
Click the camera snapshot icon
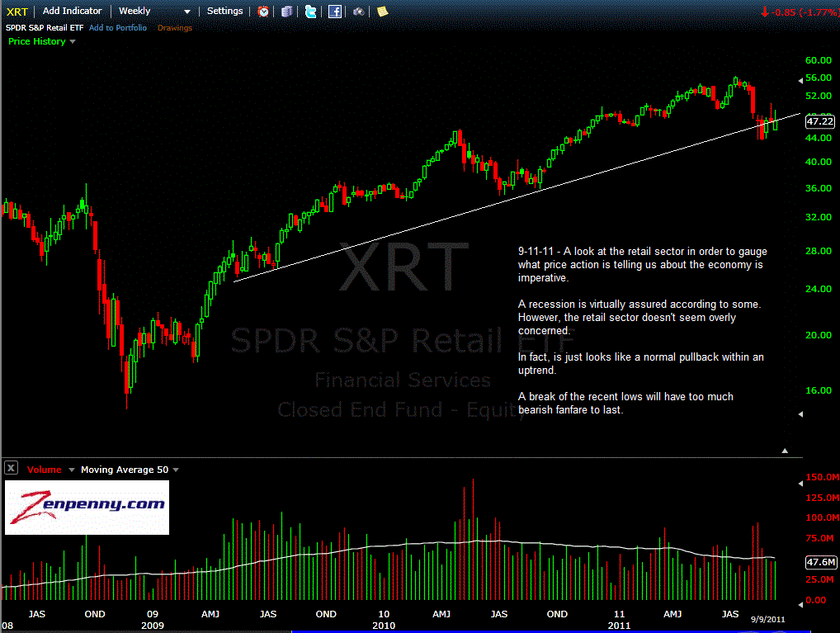coord(358,12)
